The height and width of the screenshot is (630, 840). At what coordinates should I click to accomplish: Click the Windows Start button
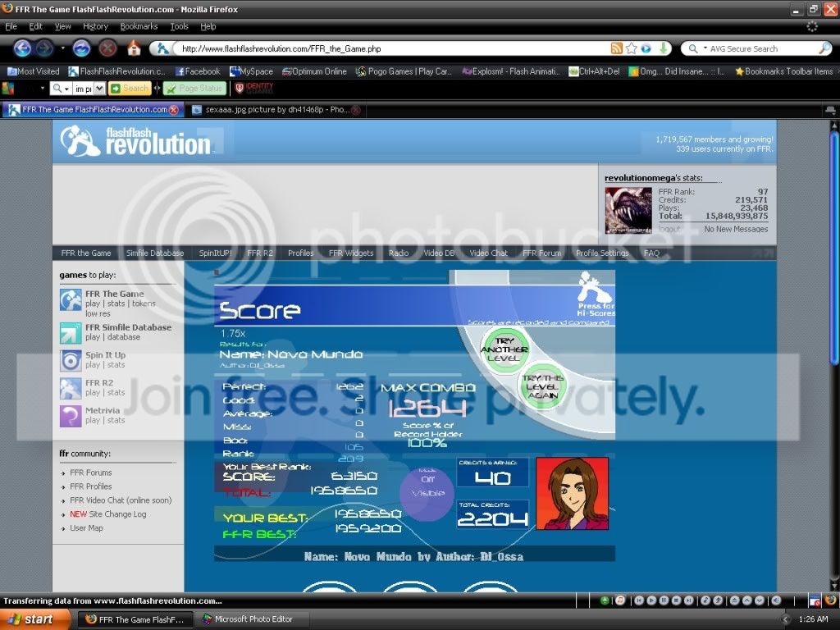coord(30,619)
